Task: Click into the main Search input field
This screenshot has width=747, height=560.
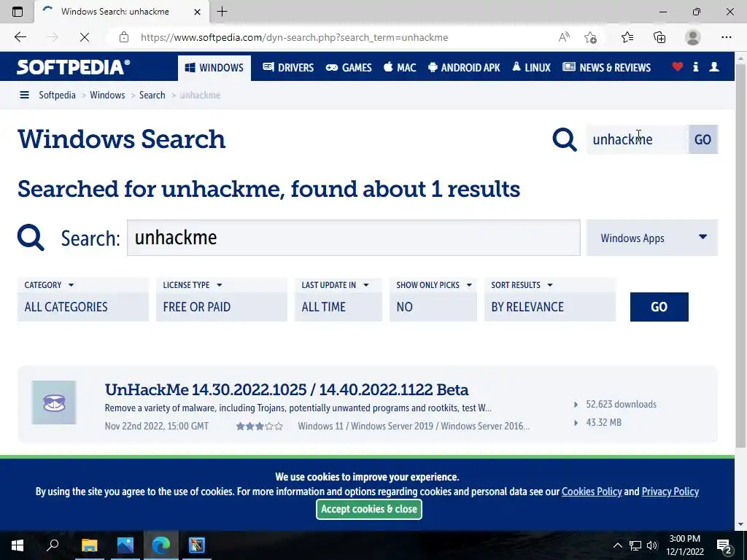Action: pos(354,238)
